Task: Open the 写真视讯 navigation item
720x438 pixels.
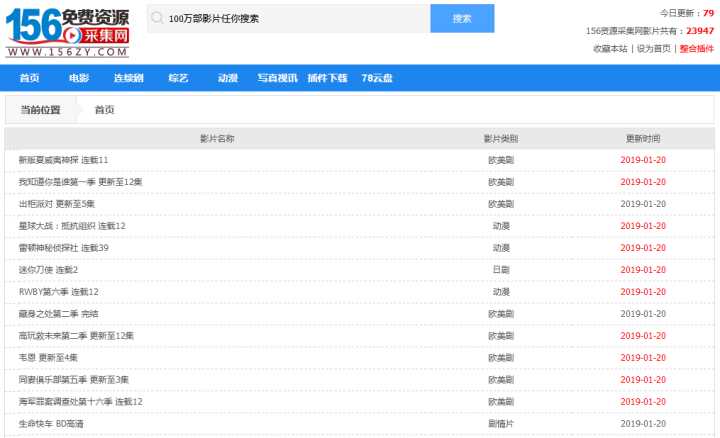Action: pos(277,78)
